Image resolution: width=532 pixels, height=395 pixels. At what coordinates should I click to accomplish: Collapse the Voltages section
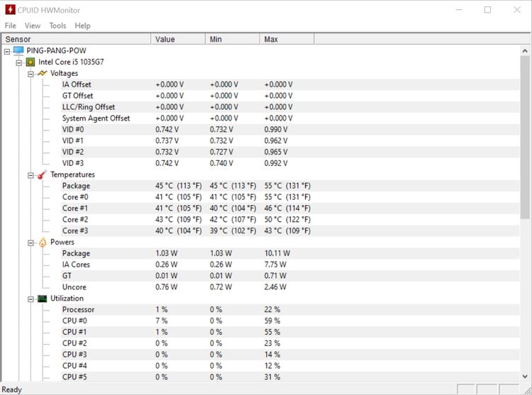click(x=31, y=74)
